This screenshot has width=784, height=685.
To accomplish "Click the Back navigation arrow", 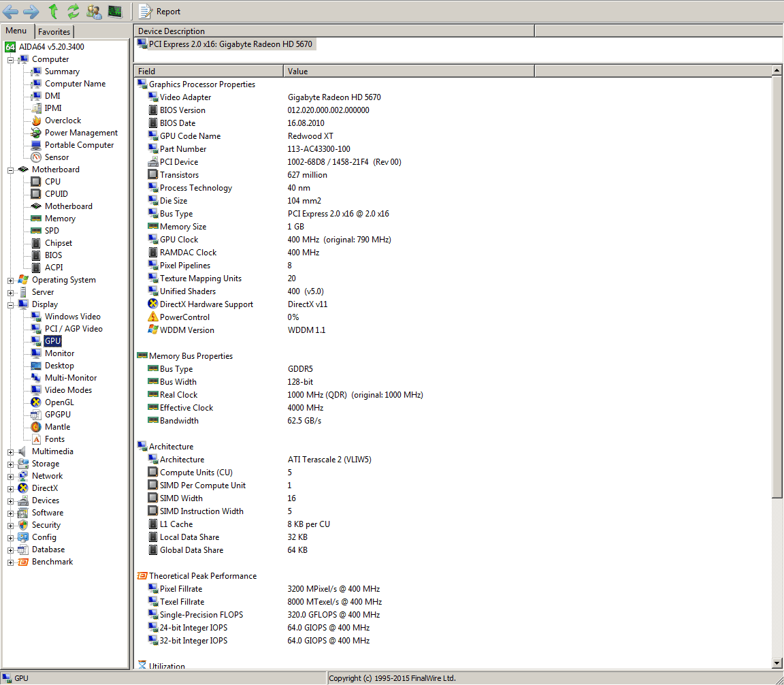I will click(x=10, y=11).
